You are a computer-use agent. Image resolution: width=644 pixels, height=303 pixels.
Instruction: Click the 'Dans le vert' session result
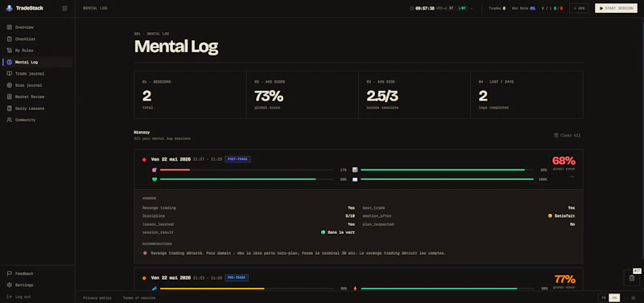tap(337, 232)
